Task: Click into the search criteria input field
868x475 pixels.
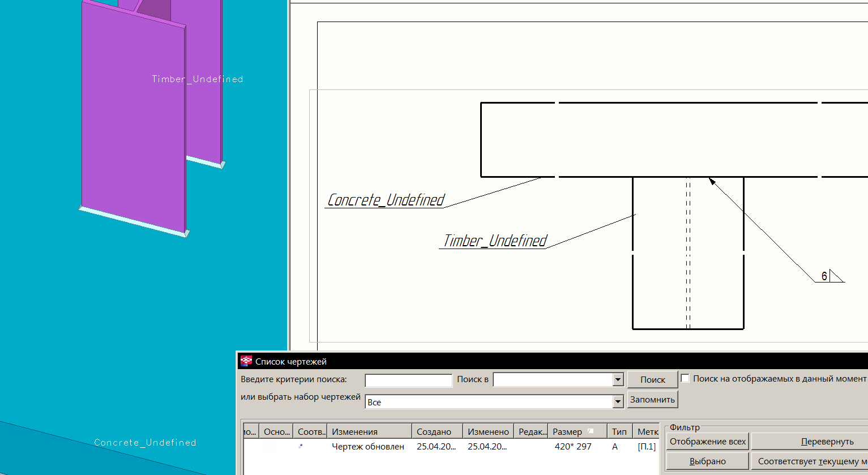Action: pyautogui.click(x=408, y=380)
